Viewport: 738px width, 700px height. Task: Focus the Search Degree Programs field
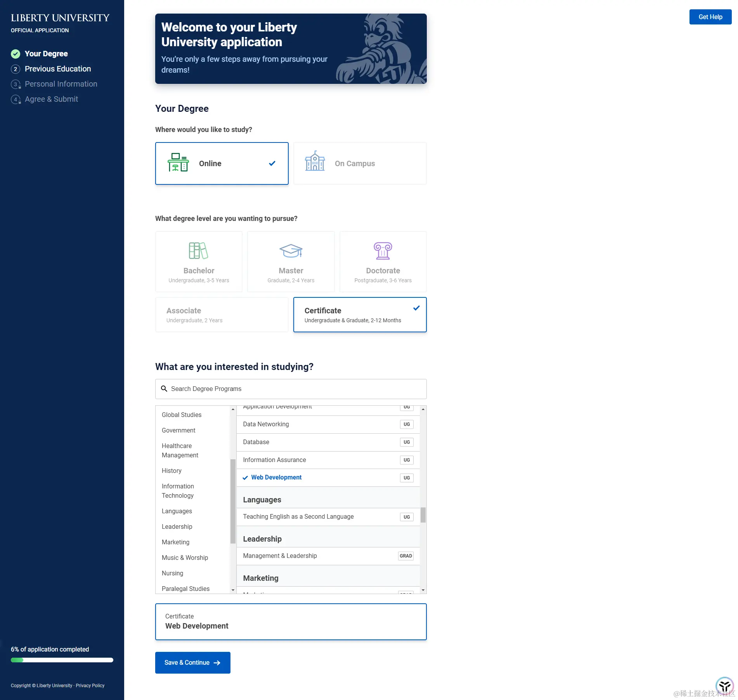pyautogui.click(x=291, y=389)
